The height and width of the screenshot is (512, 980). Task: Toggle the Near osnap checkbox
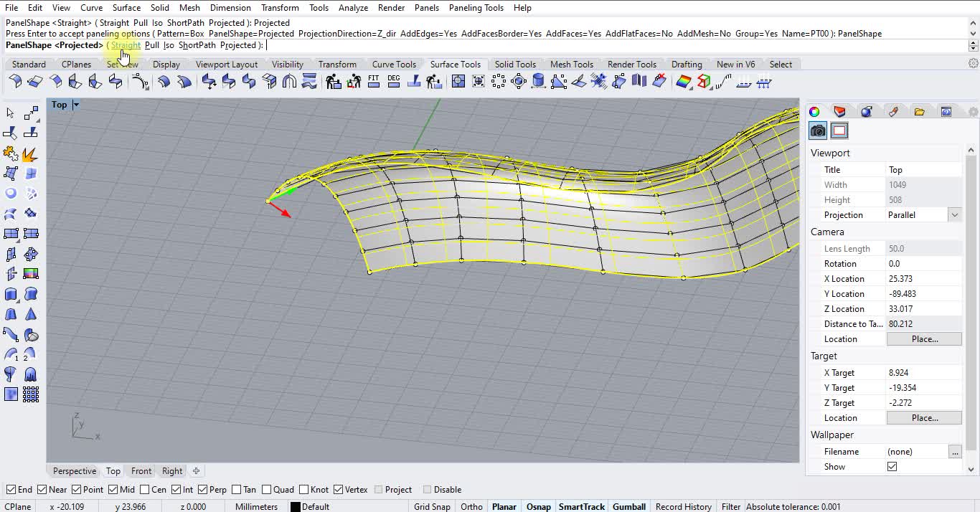pos(42,490)
